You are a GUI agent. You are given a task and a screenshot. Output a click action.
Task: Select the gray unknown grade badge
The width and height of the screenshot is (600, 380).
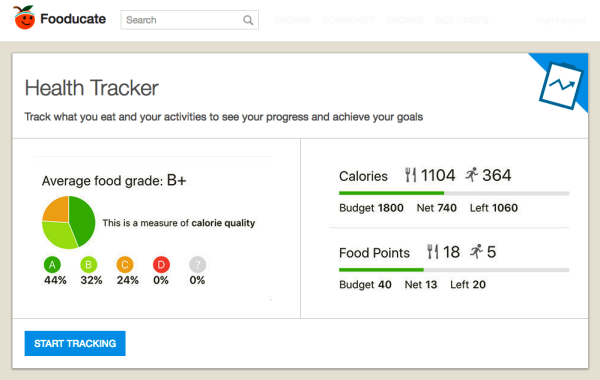point(197,264)
